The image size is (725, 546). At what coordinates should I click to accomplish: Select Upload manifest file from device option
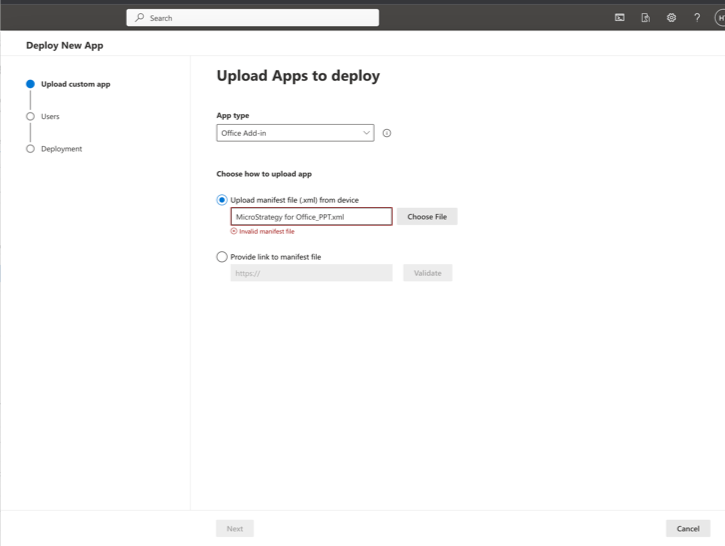point(222,200)
